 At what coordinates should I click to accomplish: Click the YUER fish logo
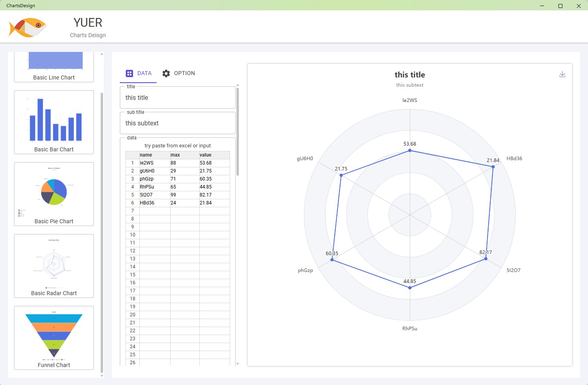click(28, 28)
